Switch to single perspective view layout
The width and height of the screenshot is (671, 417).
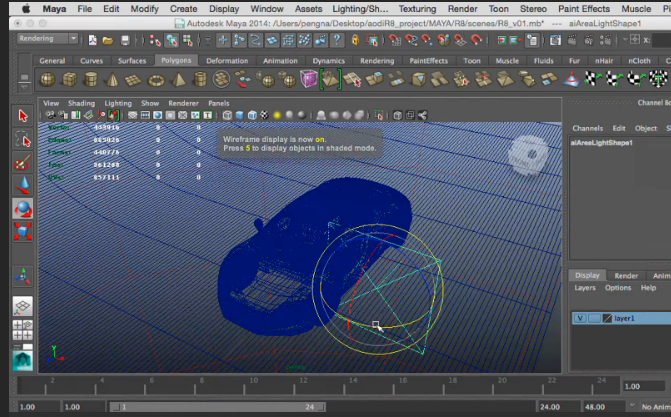click(23, 306)
